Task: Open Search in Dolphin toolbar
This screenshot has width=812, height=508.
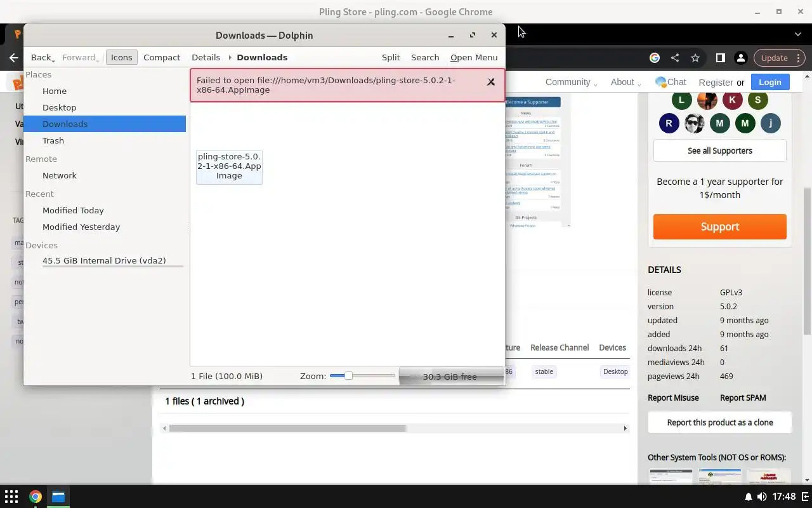Action: 425,57
